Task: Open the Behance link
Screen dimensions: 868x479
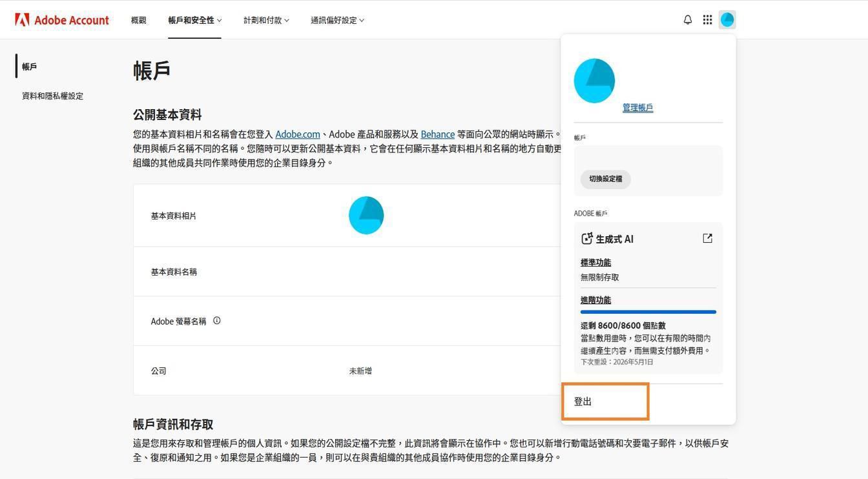Action: point(438,134)
